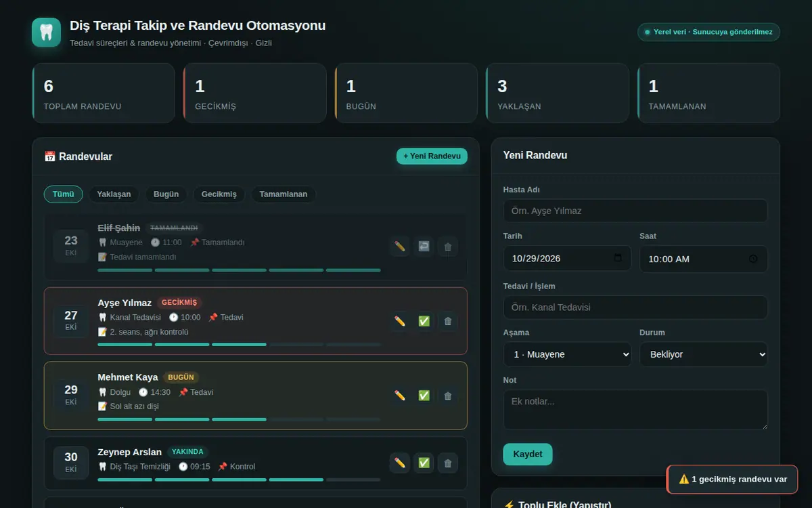
Task: Open the clock picker in the Saat field
Action: point(754,259)
